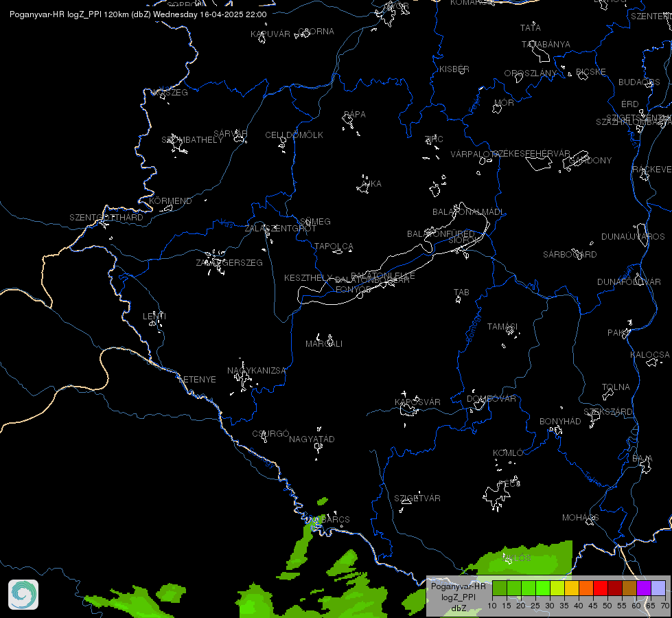The height and width of the screenshot is (618, 672).
Task: Click the MARCALI city label
Action: (324, 344)
